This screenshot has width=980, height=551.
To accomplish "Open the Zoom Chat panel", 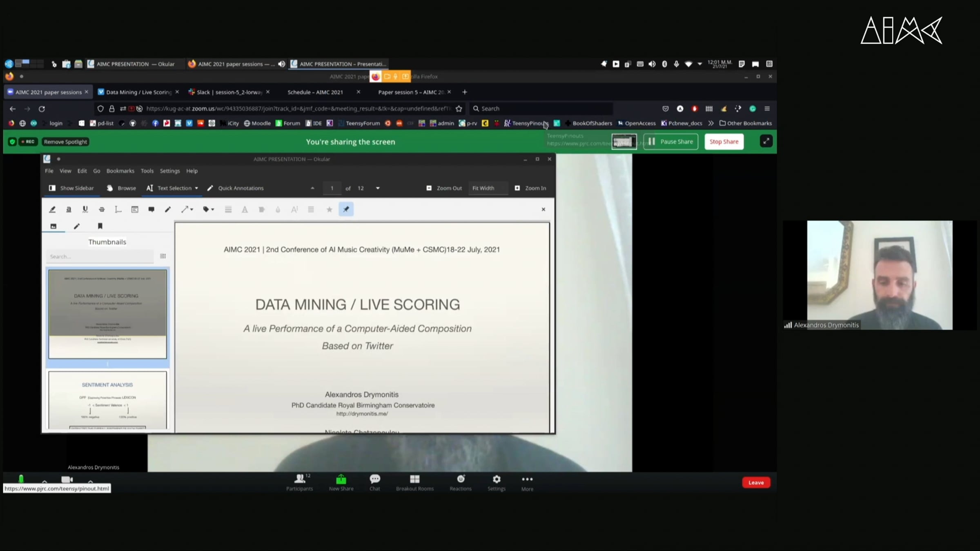I will (x=374, y=482).
